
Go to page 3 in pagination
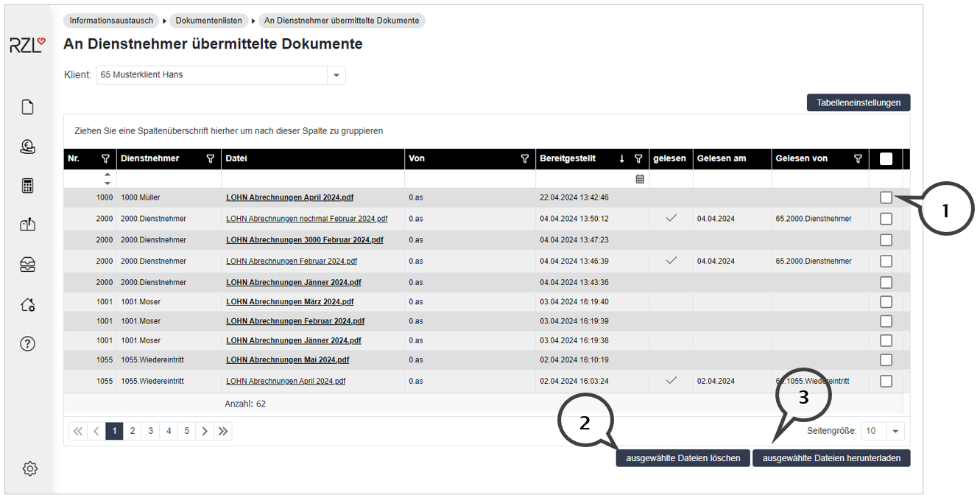[x=150, y=431]
